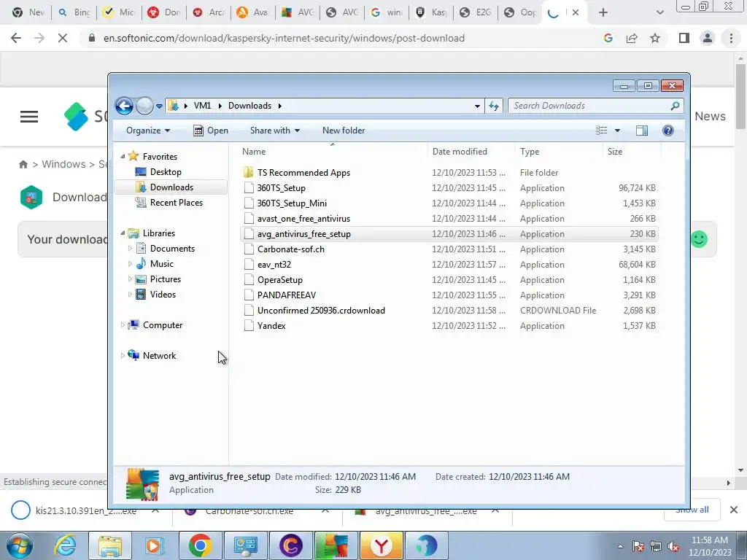Viewport: 747px width, 560px height.
Task: Click the search magnifier icon in Explorer
Action: (675, 106)
